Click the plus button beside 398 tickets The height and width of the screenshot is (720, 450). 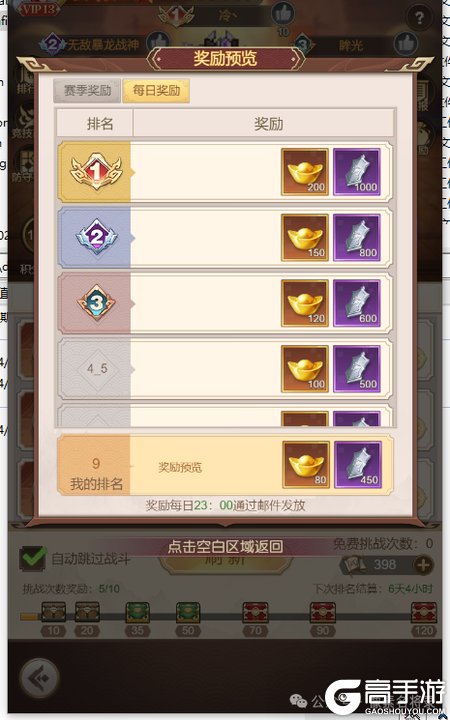tap(423, 565)
